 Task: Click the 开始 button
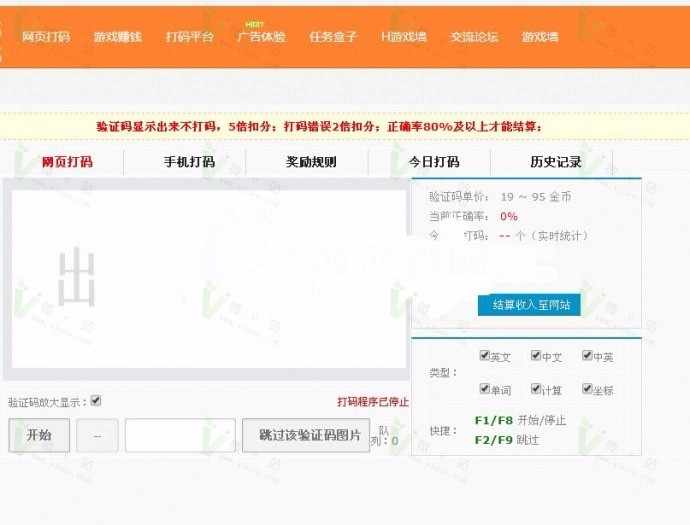coord(39,435)
